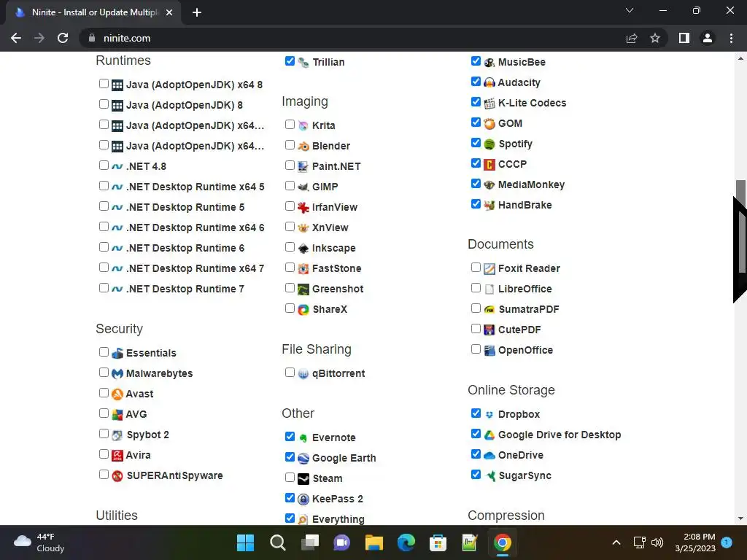Click the Avast orange icon
This screenshot has width=747, height=560.
pos(117,394)
